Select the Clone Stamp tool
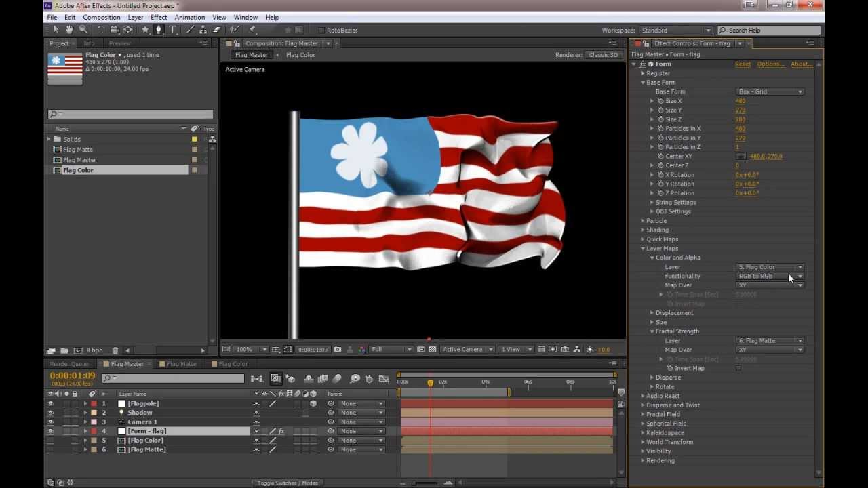Image resolution: width=868 pixels, height=488 pixels. (203, 30)
